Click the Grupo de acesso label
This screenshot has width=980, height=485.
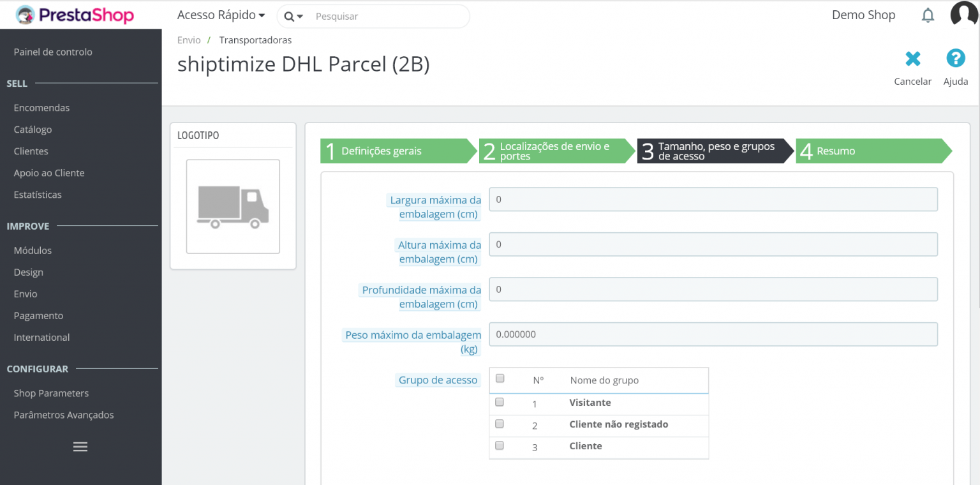[x=438, y=380]
